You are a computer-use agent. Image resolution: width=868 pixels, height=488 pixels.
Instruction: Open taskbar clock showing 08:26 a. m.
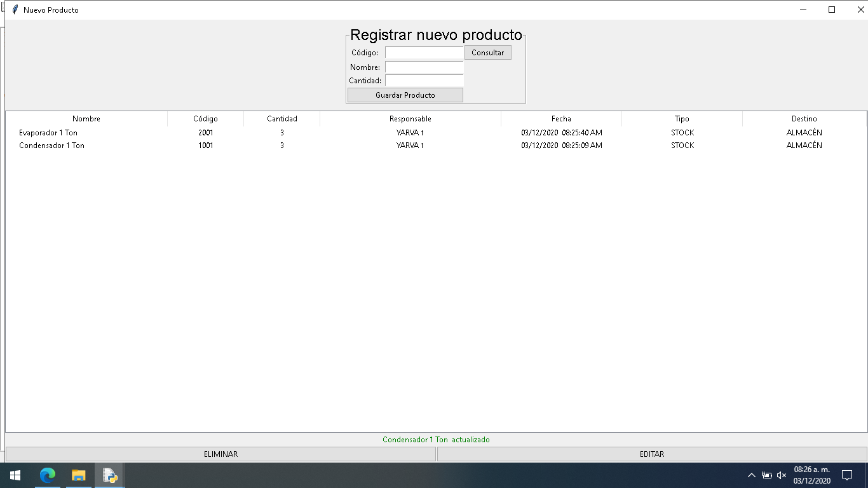[x=811, y=475]
